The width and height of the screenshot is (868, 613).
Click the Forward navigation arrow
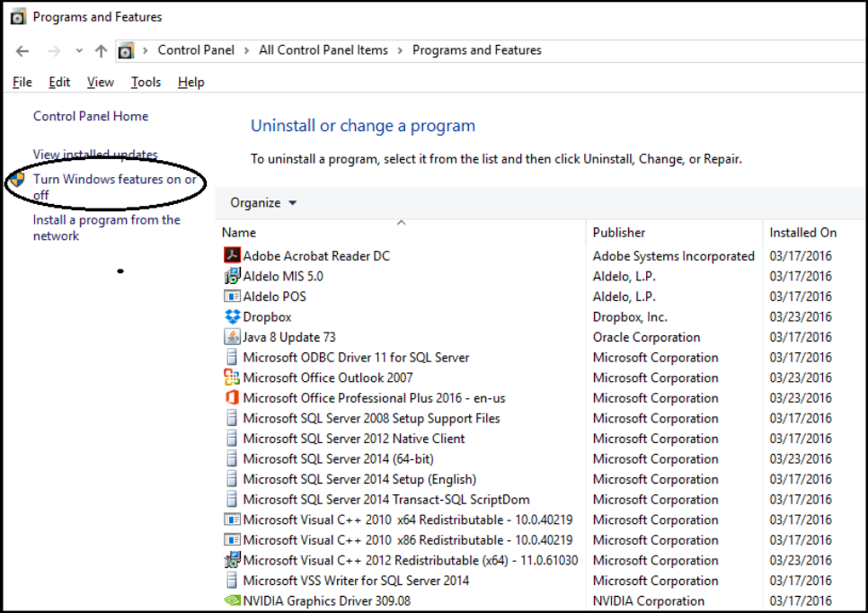pyautogui.click(x=54, y=51)
